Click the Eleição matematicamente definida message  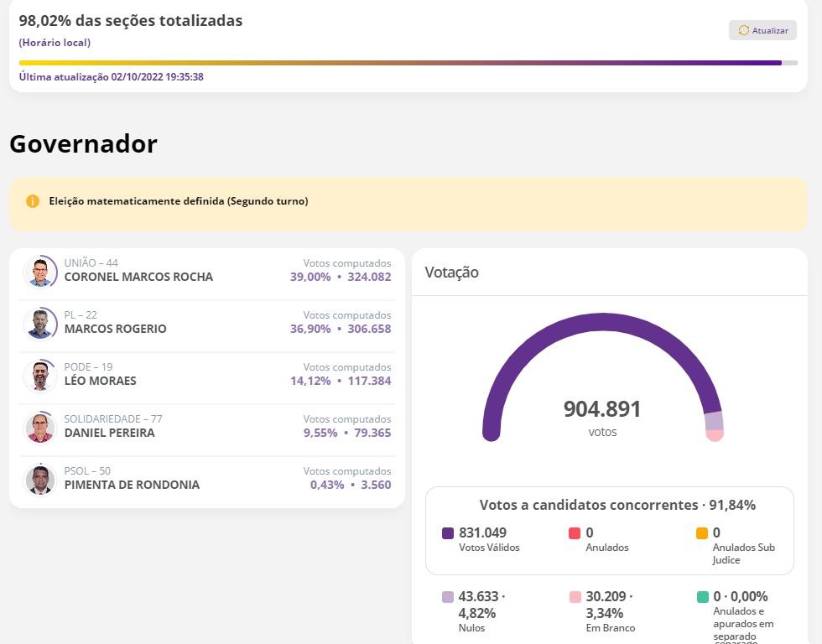pos(178,201)
